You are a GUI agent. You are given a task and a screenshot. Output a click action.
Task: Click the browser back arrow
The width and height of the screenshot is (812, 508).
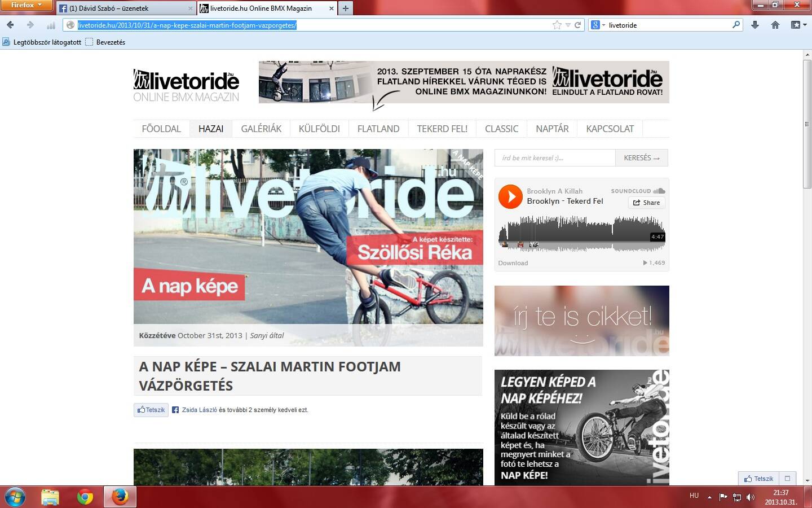coord(10,25)
